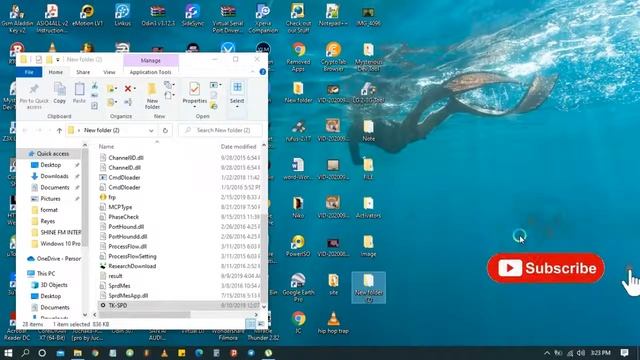Viewport: 640px width, 360px height.
Task: Open the rufus-2.17 desktop icon
Action: [x=298, y=130]
